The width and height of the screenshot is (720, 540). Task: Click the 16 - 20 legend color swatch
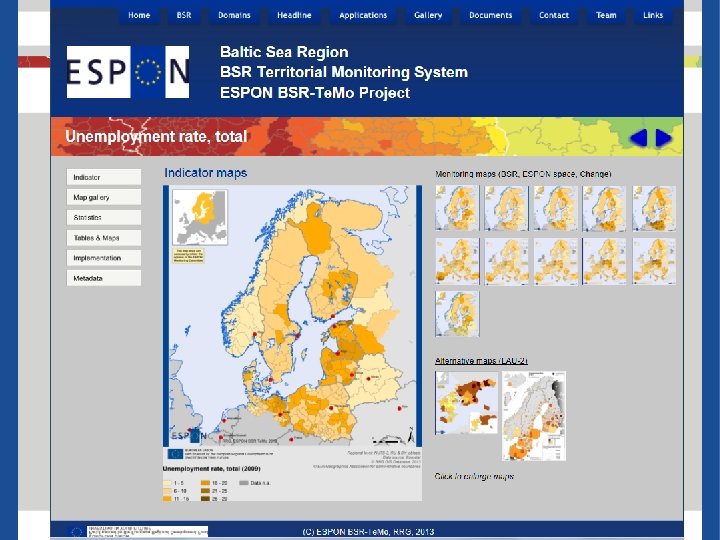pos(205,483)
